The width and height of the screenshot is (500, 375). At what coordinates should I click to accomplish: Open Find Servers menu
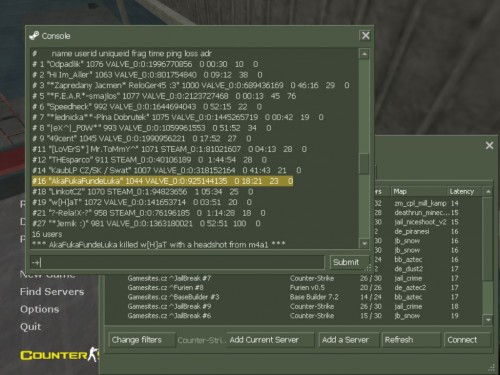coord(52,292)
